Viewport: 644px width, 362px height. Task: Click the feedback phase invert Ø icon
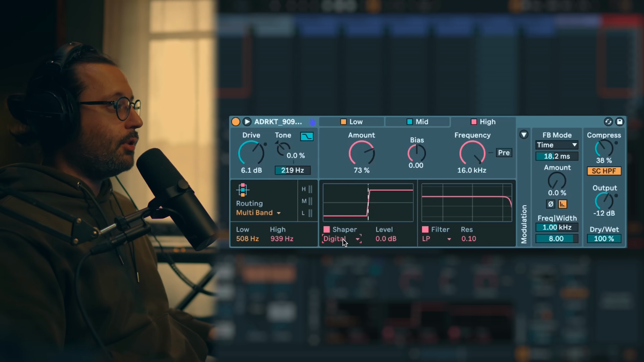[550, 204]
